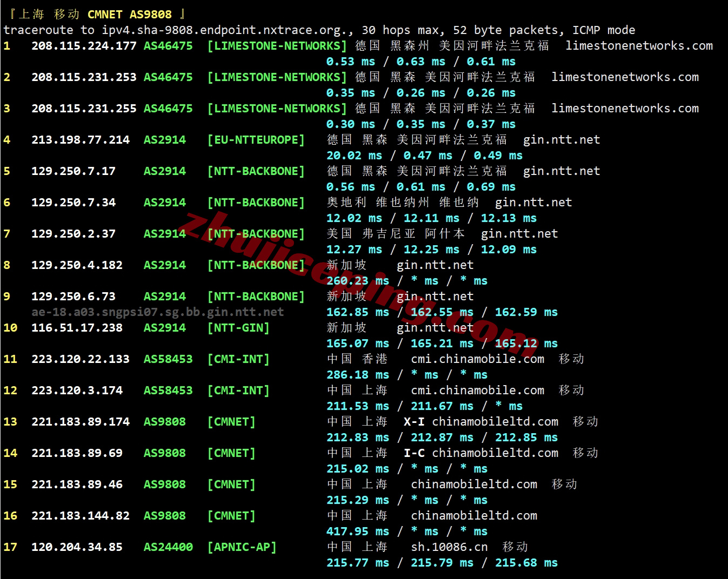Select IP 221.183.144.82 on hop 16

81,516
